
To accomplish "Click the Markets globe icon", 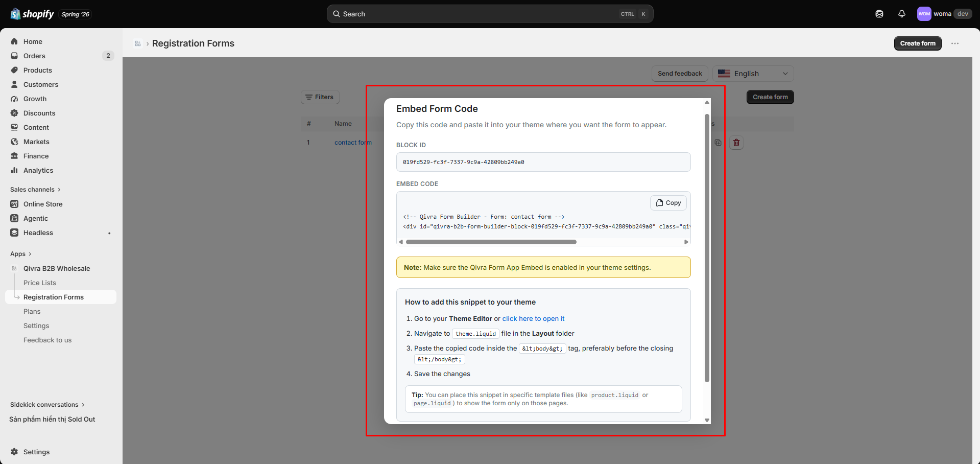I will 14,142.
